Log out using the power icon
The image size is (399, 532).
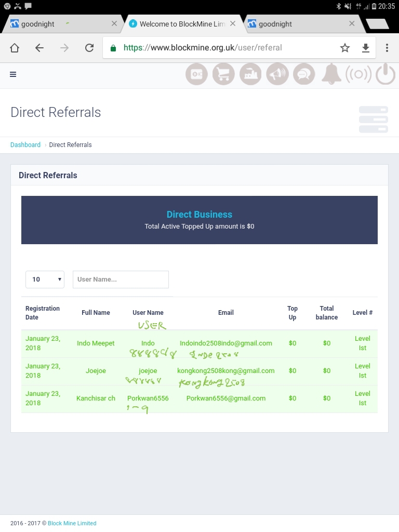point(385,74)
